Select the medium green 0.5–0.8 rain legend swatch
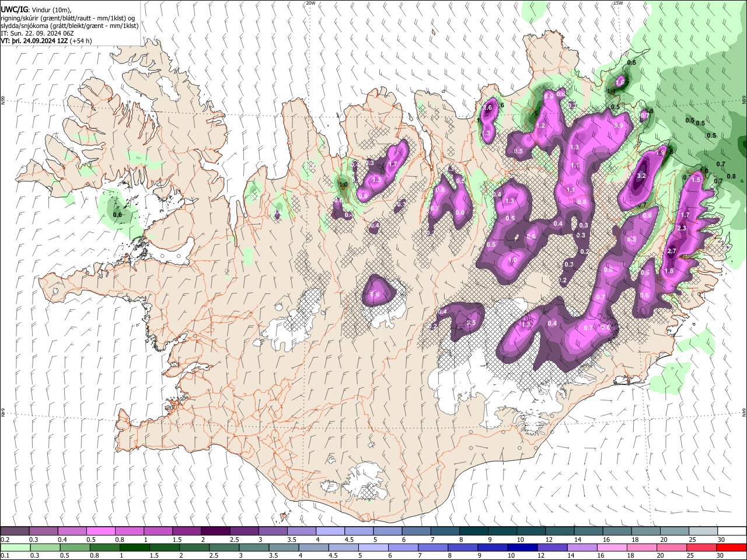The width and height of the screenshot is (747, 560). [74, 547]
